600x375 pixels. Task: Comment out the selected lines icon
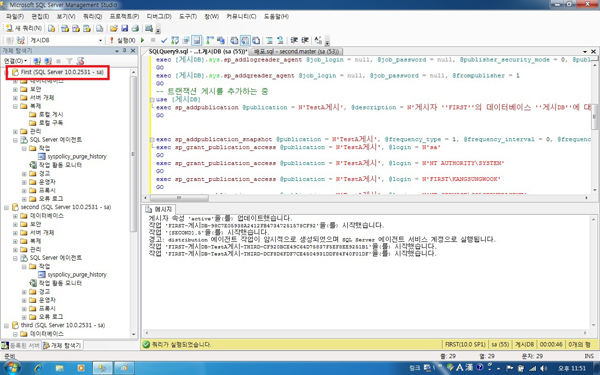269,40
